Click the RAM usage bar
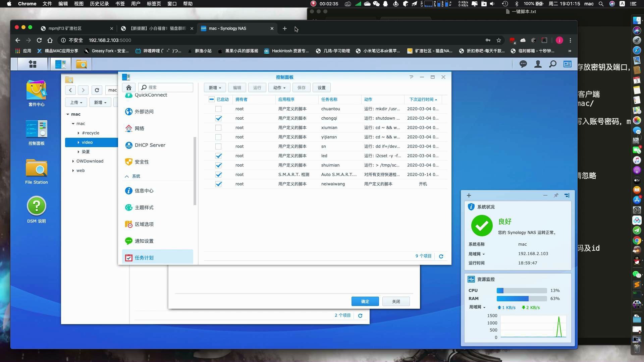 pos(522,299)
